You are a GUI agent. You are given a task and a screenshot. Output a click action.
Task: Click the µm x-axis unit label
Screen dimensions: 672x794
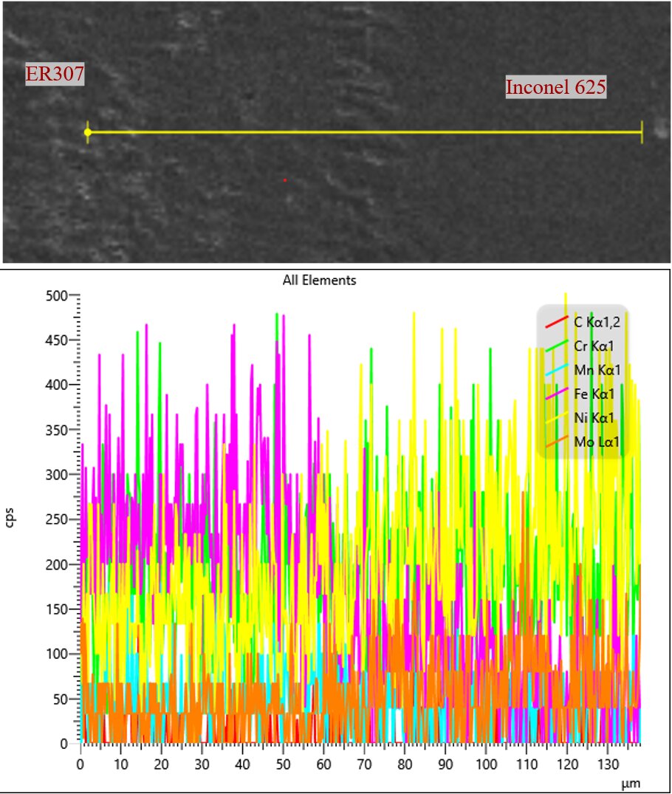(x=631, y=784)
